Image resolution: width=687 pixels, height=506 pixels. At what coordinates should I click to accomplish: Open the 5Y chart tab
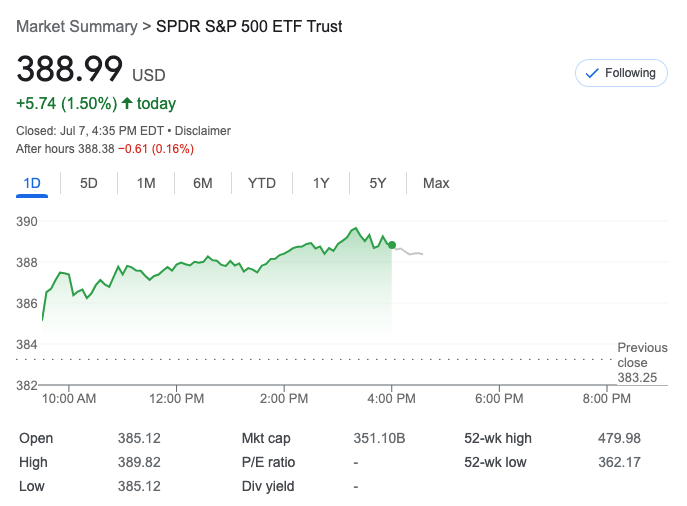pos(377,183)
